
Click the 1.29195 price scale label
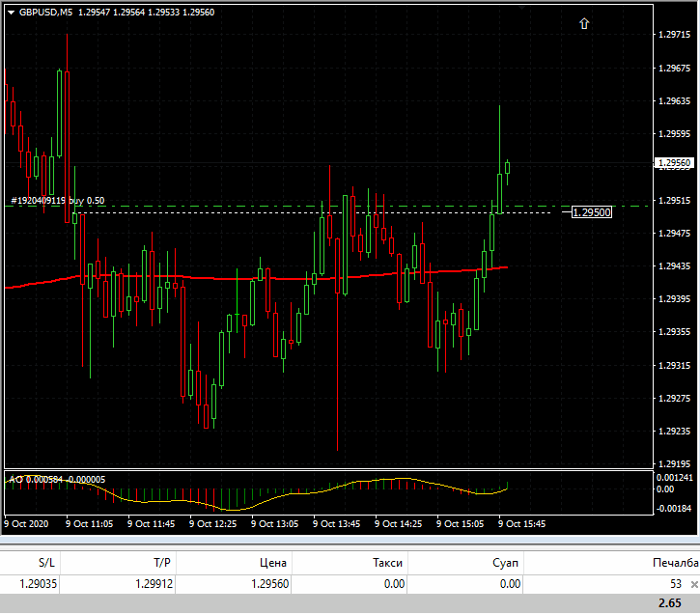(x=674, y=464)
